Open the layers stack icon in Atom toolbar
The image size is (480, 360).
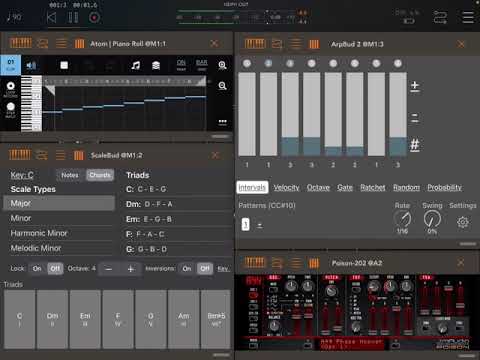156,65
